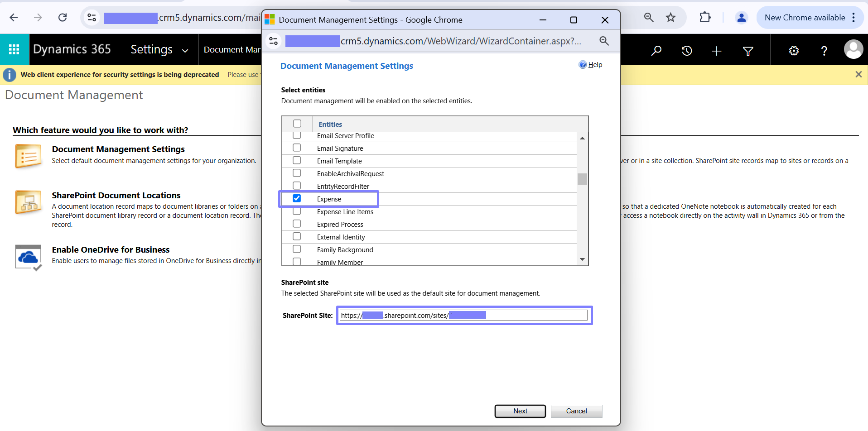The width and height of the screenshot is (868, 431).
Task: Click the Dynamics 365 brand title
Action: pos(72,49)
